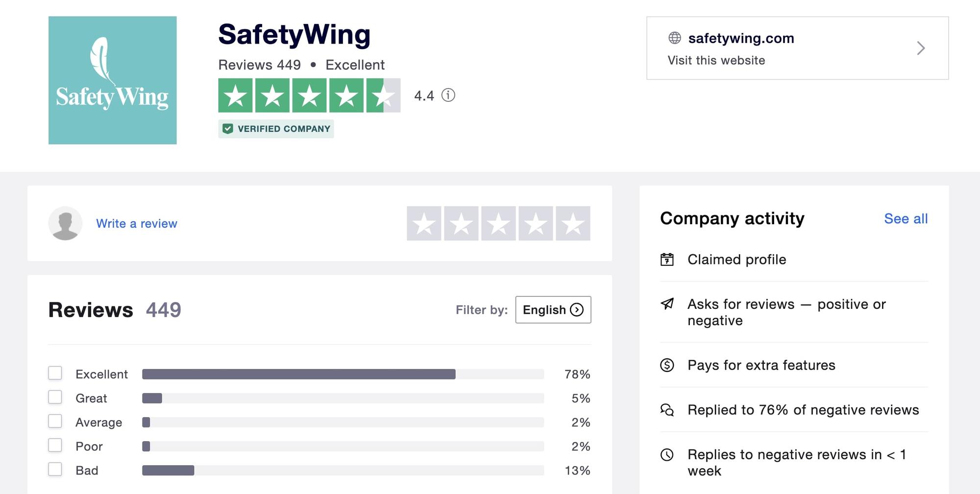Expand the safetywing.com website panel chevron
The height and width of the screenshot is (494, 980).
click(921, 48)
